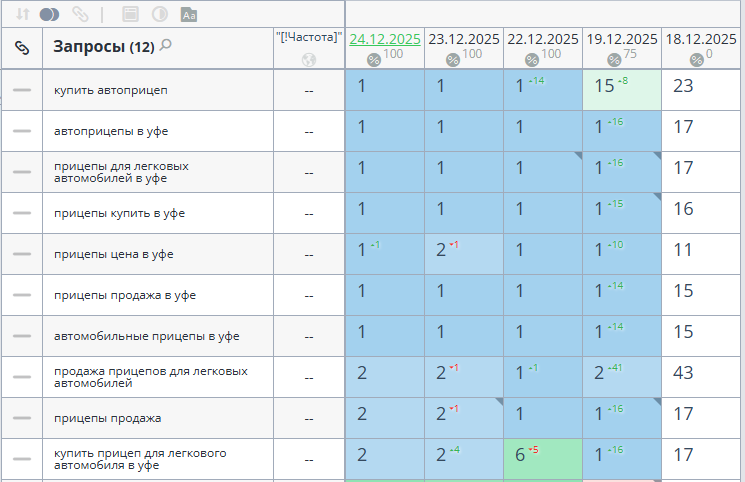Screen dimensions: 745x482
Task: Open search next to Запросы heading
Action: point(166,45)
